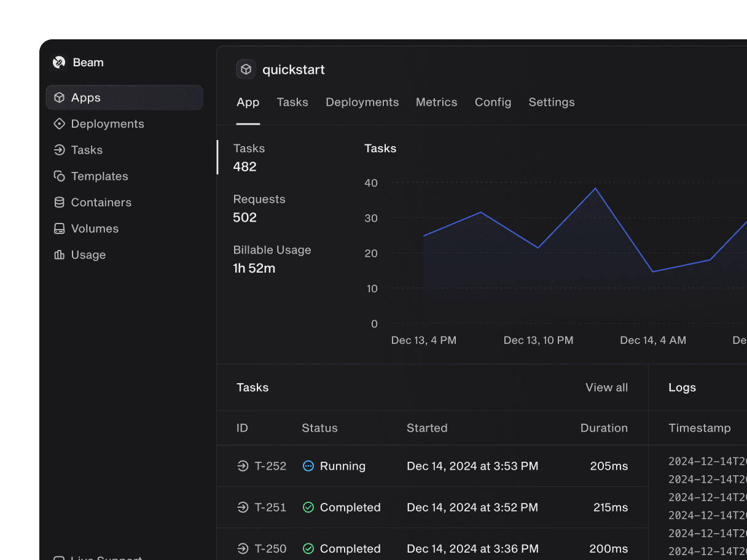Click the quickstart app cube icon

(246, 69)
